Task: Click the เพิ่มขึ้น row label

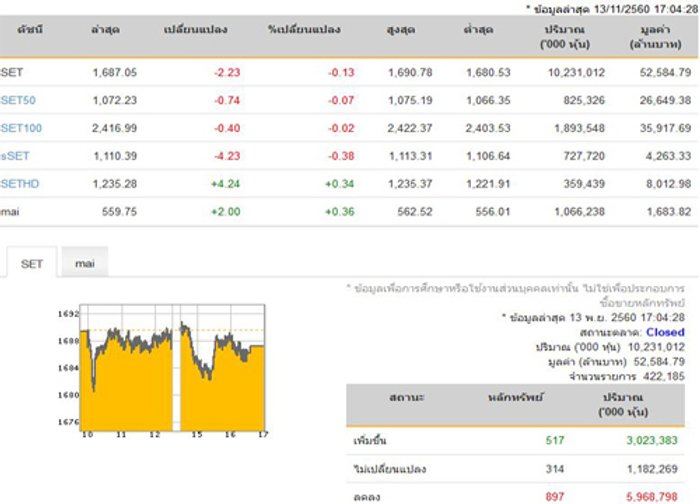Action: (x=370, y=441)
